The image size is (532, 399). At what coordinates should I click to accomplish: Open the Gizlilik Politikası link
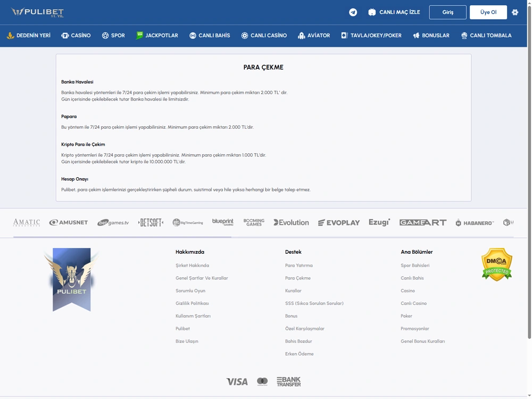pyautogui.click(x=192, y=303)
